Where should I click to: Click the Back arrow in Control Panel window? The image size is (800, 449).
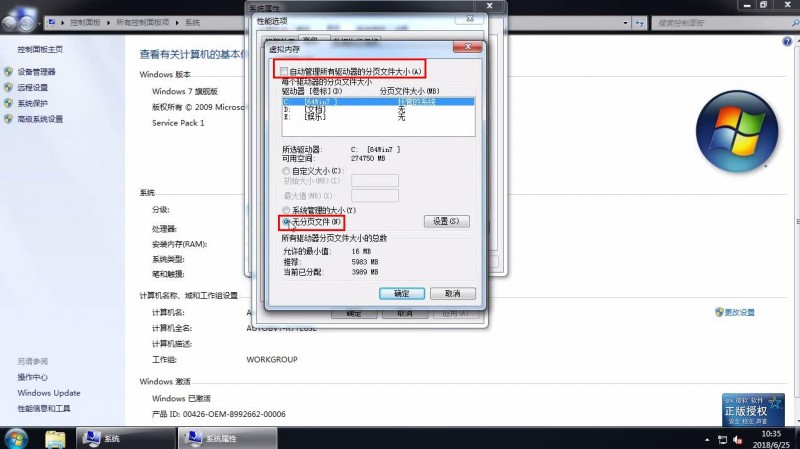click(10, 23)
